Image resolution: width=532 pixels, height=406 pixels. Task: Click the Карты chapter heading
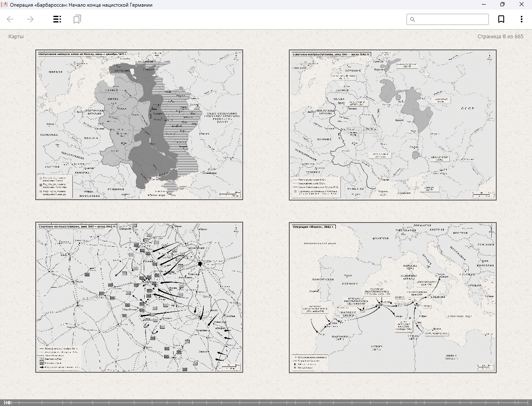[x=16, y=37]
